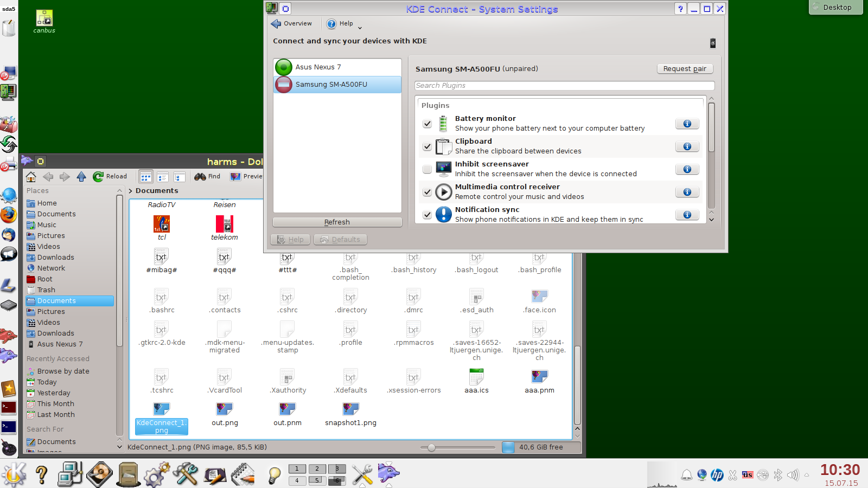The width and height of the screenshot is (868, 488).
Task: Switch Dolphin to compact view mode
Action: click(x=162, y=177)
